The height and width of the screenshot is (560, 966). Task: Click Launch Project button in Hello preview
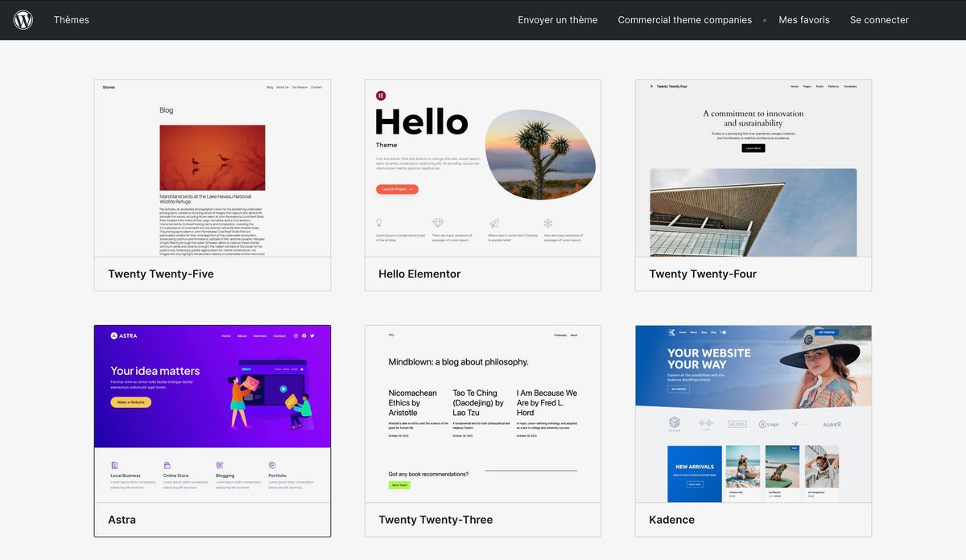point(397,189)
